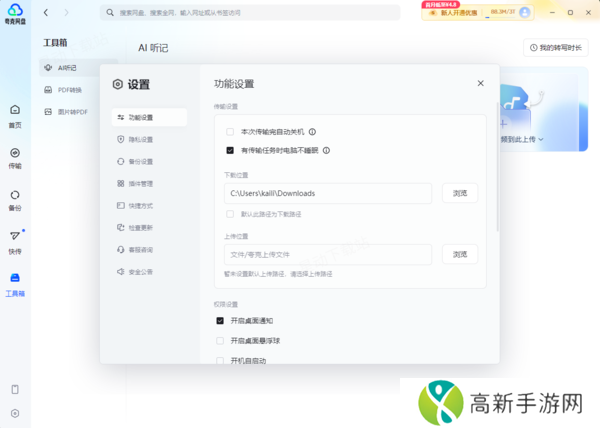
Task: Click the headset icon for 客服咨询
Action: 121,250
